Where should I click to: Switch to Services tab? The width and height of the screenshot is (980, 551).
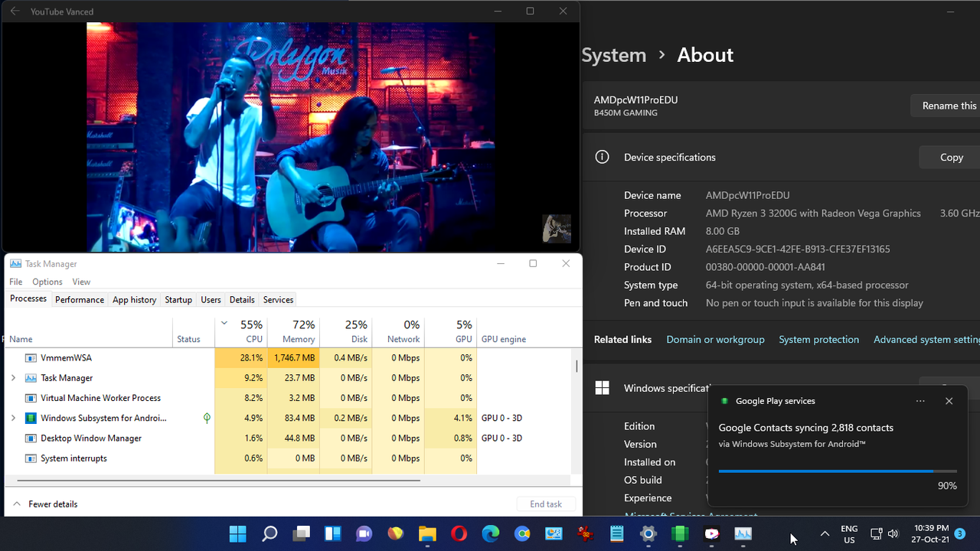[278, 300]
